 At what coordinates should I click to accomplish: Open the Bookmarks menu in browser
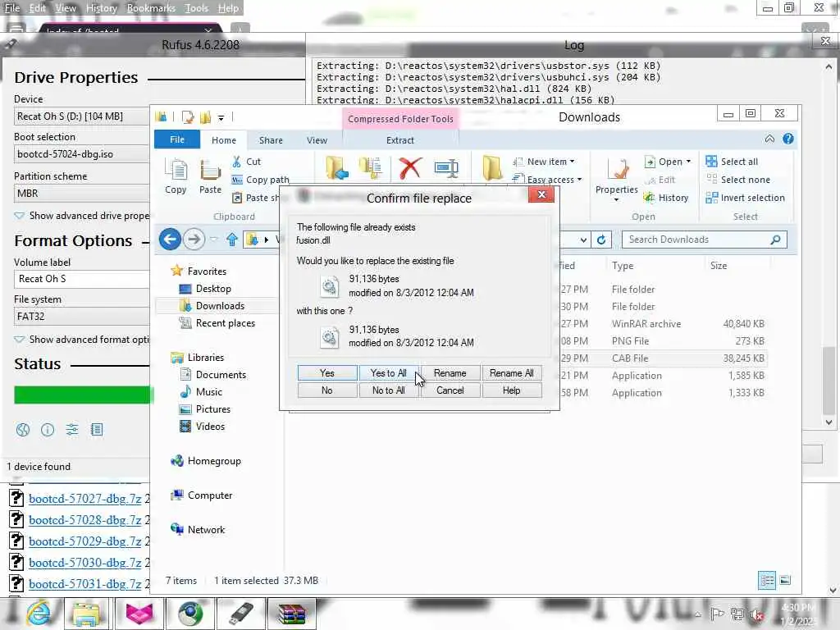point(151,8)
